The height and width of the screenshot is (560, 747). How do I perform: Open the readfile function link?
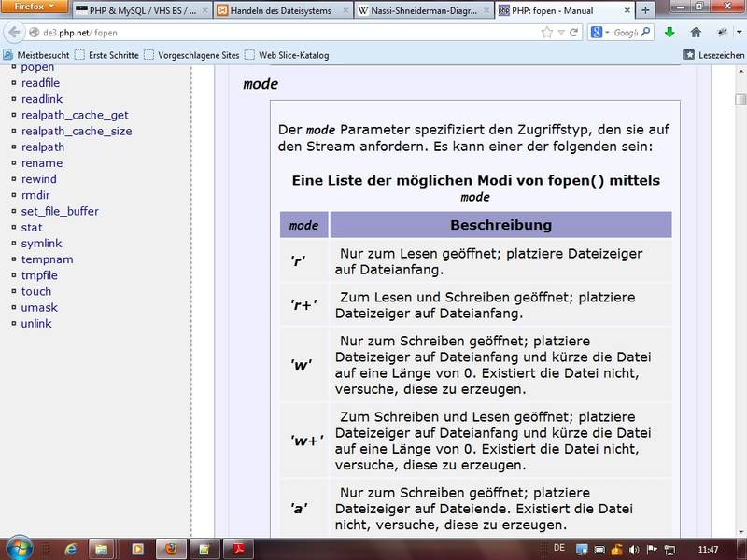(x=40, y=83)
